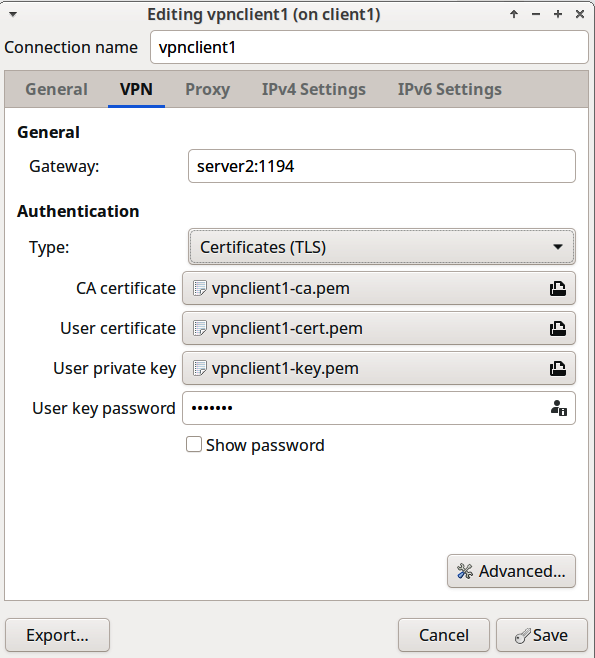This screenshot has height=658, width=595.
Task: Open the authentication Type dropdown
Action: click(381, 247)
